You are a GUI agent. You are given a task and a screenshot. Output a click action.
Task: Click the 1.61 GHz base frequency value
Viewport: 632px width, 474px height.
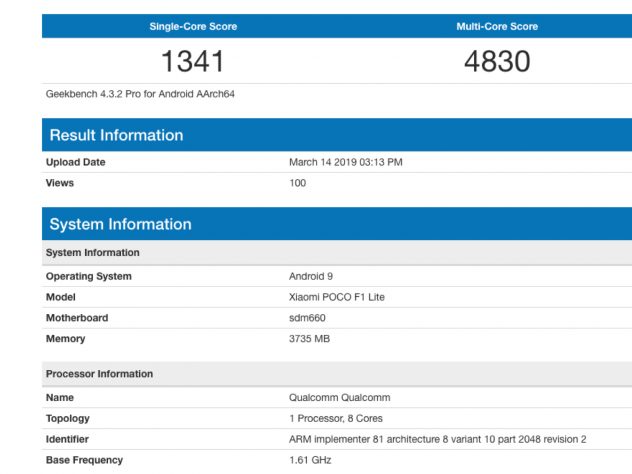[x=310, y=460]
